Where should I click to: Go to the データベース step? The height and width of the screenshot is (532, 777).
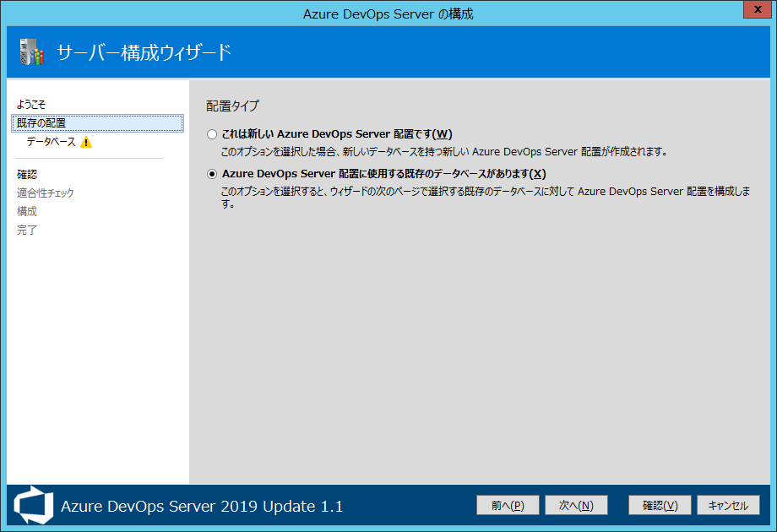pos(51,142)
